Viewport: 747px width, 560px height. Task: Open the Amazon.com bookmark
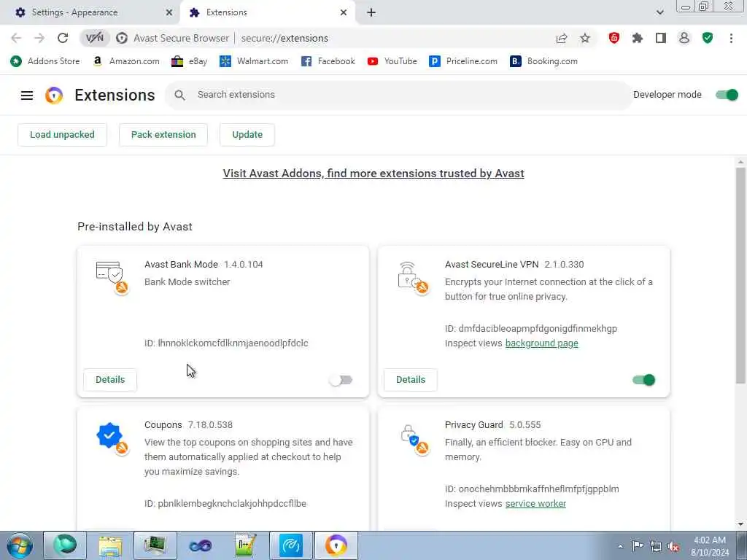coord(127,61)
